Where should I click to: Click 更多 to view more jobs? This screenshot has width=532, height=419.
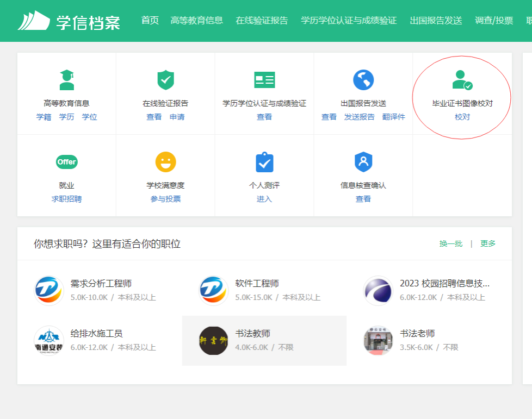click(x=488, y=243)
